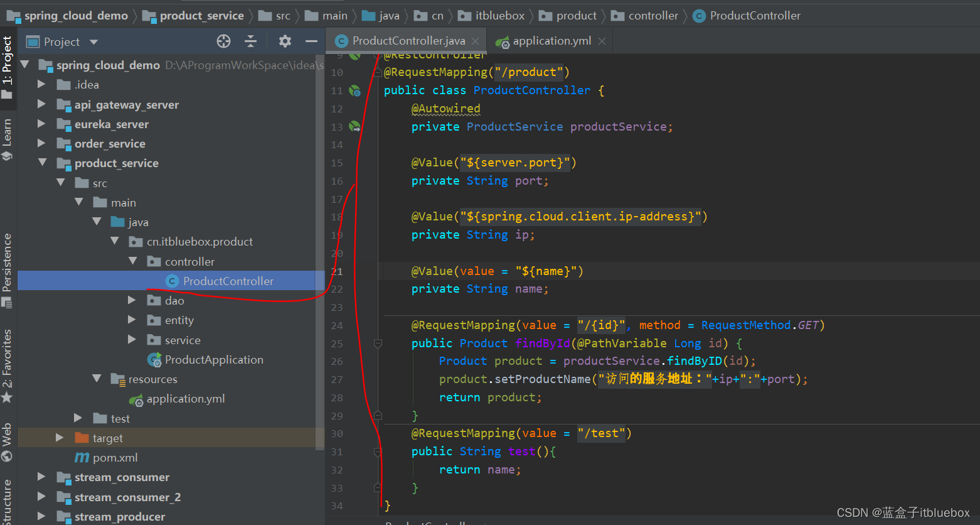
Task: Click "${spring.cloud.client.ip-address}" string
Action: click(x=580, y=217)
